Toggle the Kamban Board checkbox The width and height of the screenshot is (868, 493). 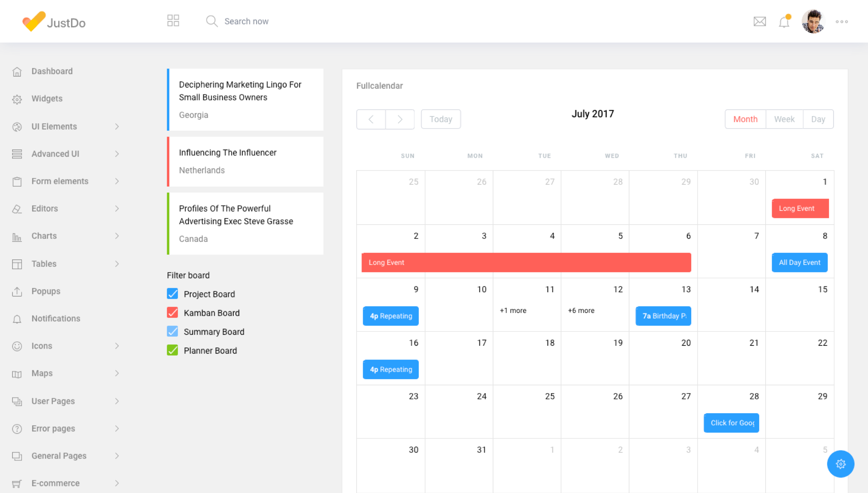click(172, 313)
